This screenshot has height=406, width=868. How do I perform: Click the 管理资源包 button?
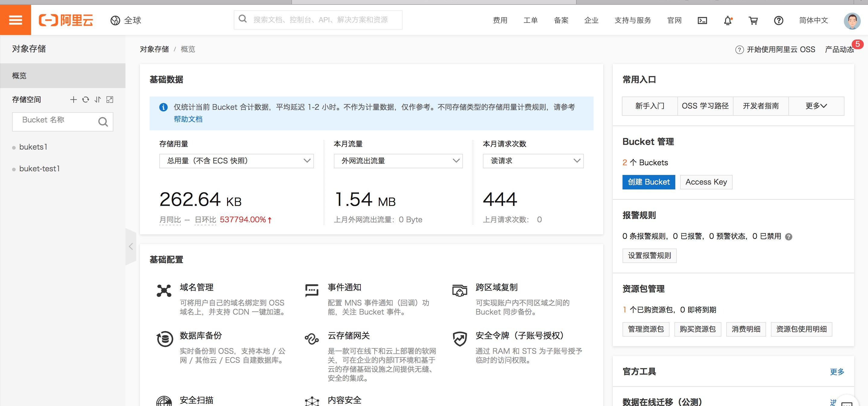[x=646, y=329]
